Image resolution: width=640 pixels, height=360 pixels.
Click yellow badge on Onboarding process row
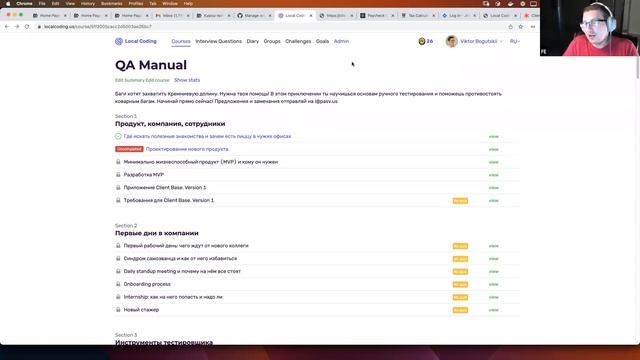pos(460,284)
